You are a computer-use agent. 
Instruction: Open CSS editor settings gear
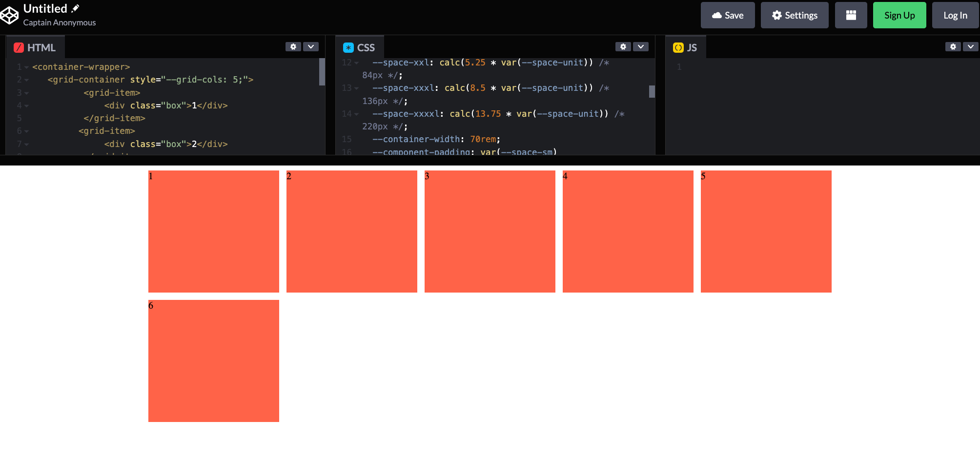[x=623, y=46]
